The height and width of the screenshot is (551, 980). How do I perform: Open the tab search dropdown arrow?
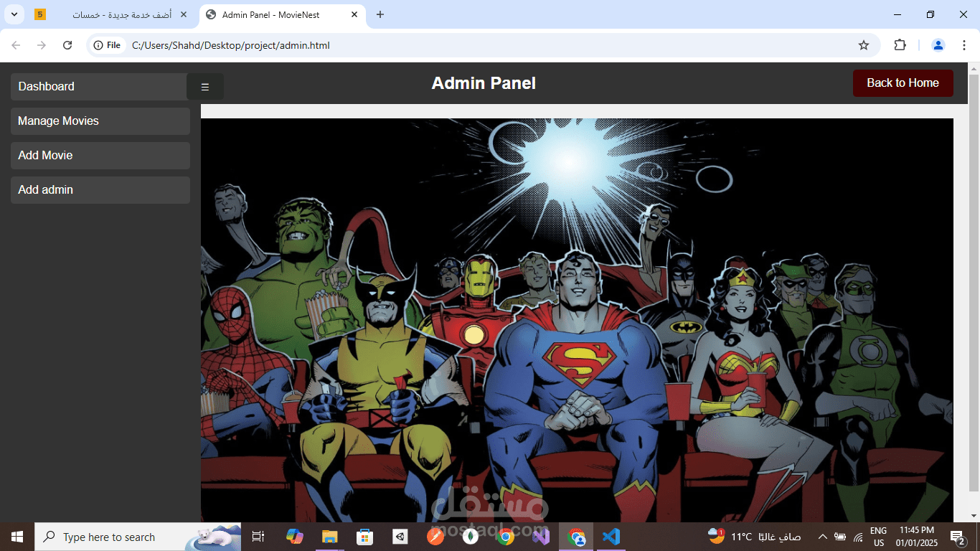(14, 14)
